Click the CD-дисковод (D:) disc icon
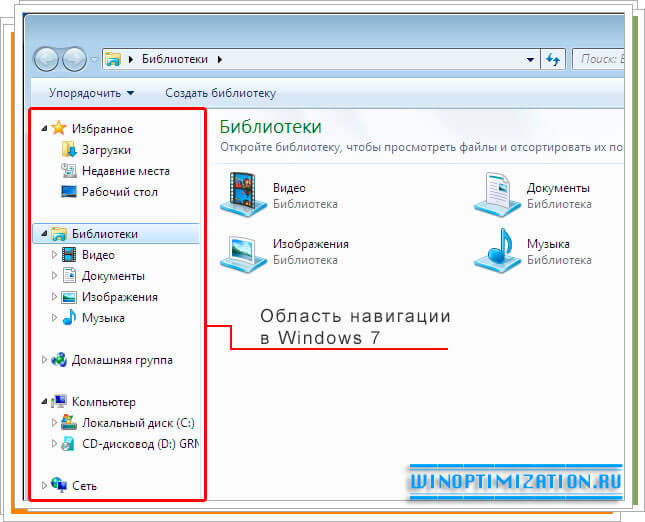645x522 pixels. point(68,444)
